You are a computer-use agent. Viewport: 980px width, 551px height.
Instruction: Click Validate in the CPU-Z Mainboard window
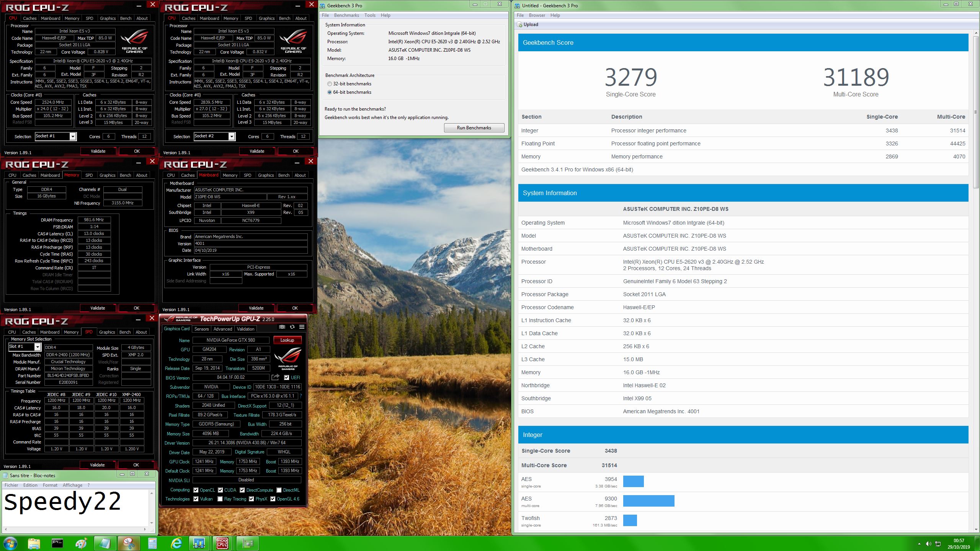[256, 308]
